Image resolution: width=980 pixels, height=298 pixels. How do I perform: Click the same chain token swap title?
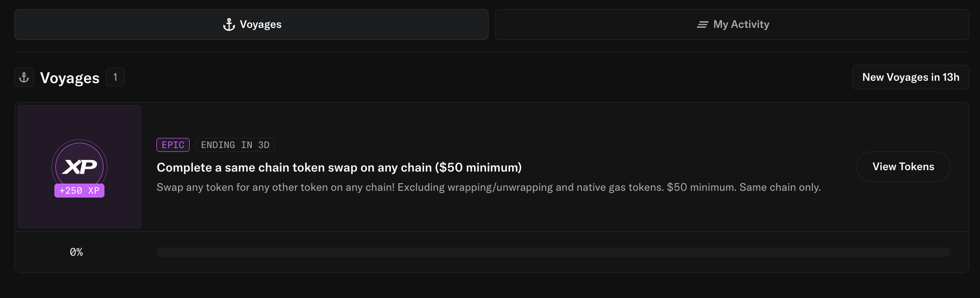click(339, 167)
